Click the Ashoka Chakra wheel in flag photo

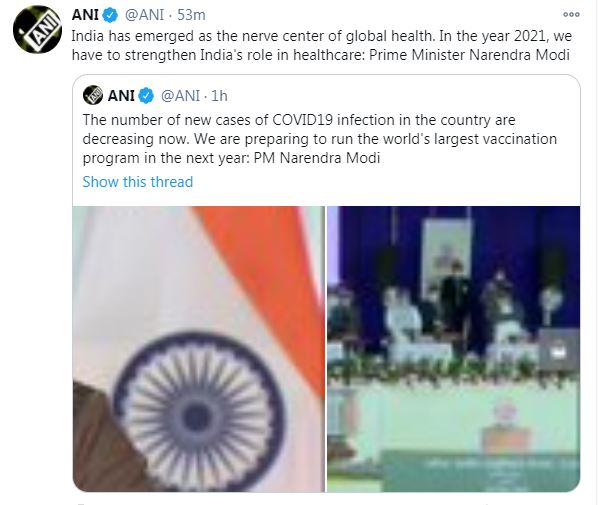(198, 412)
